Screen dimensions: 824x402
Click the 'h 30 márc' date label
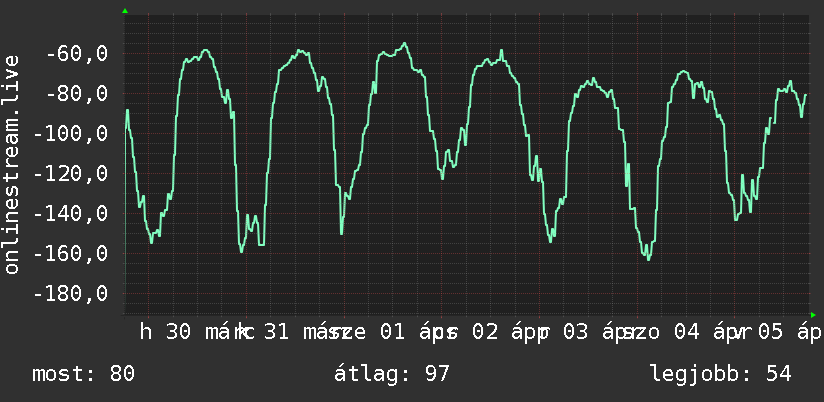[192, 332]
